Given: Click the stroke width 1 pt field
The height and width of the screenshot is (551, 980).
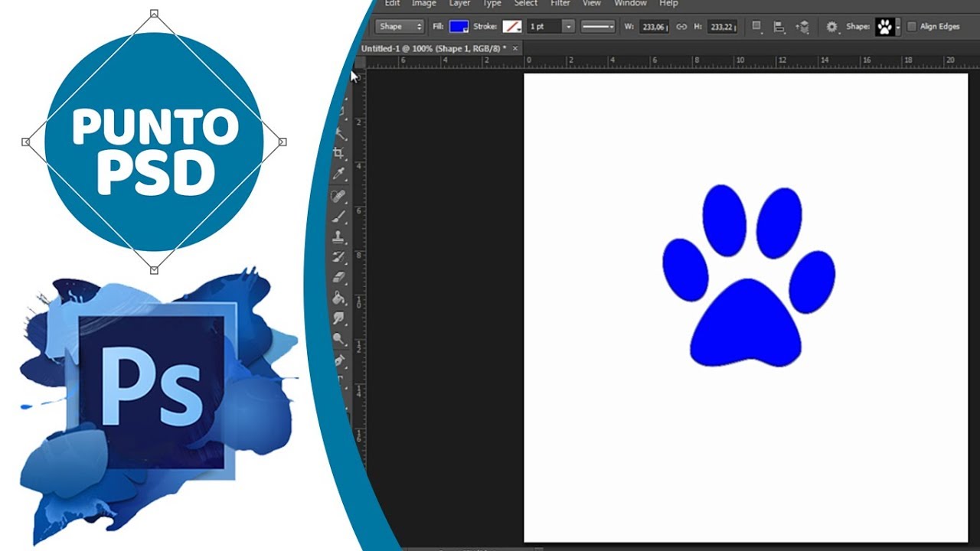Looking at the screenshot, I should click(544, 27).
